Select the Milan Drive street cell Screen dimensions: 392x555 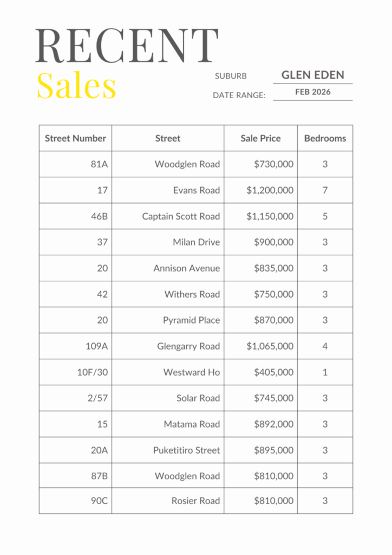(x=196, y=242)
